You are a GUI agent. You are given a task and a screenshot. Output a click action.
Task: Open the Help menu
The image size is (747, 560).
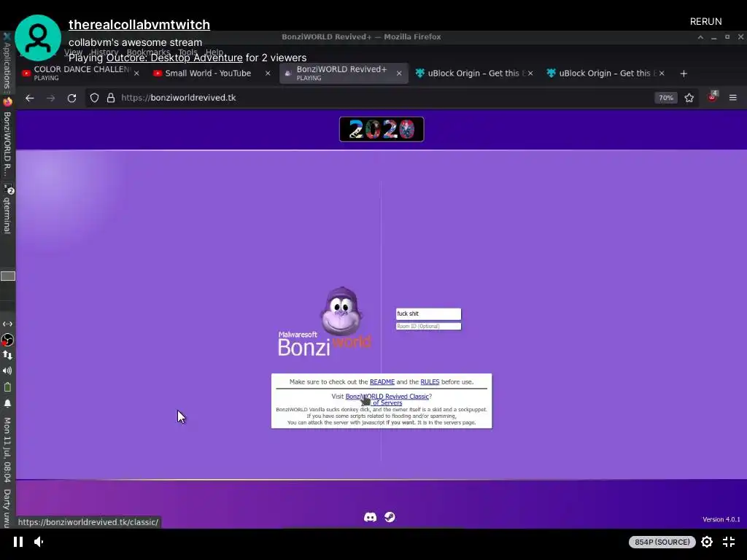pyautogui.click(x=214, y=52)
